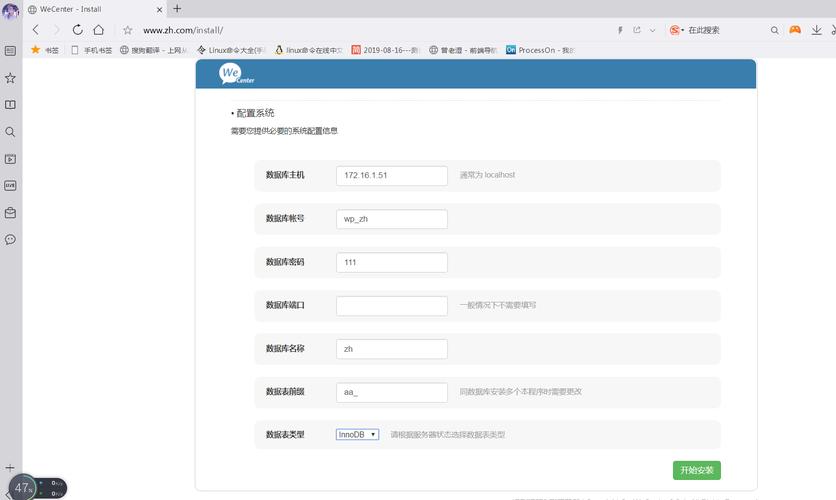This screenshot has width=836, height=500.
Task: Focus the 数据库名称 field with zh
Action: (392, 349)
